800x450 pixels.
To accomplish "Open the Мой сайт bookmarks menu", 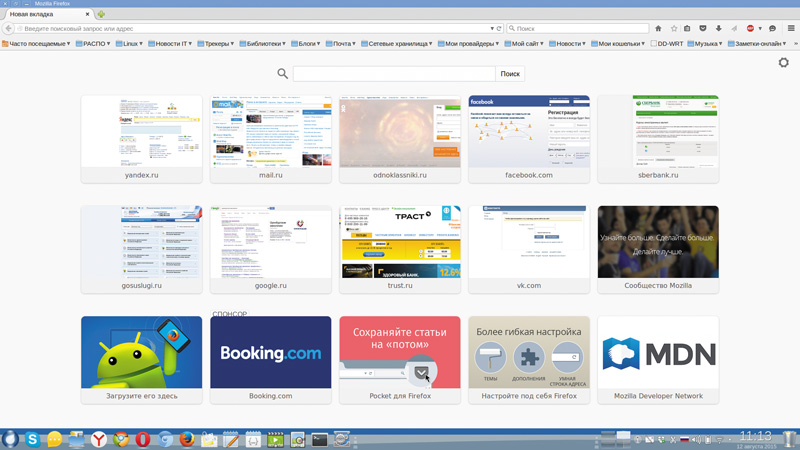I will click(x=524, y=44).
